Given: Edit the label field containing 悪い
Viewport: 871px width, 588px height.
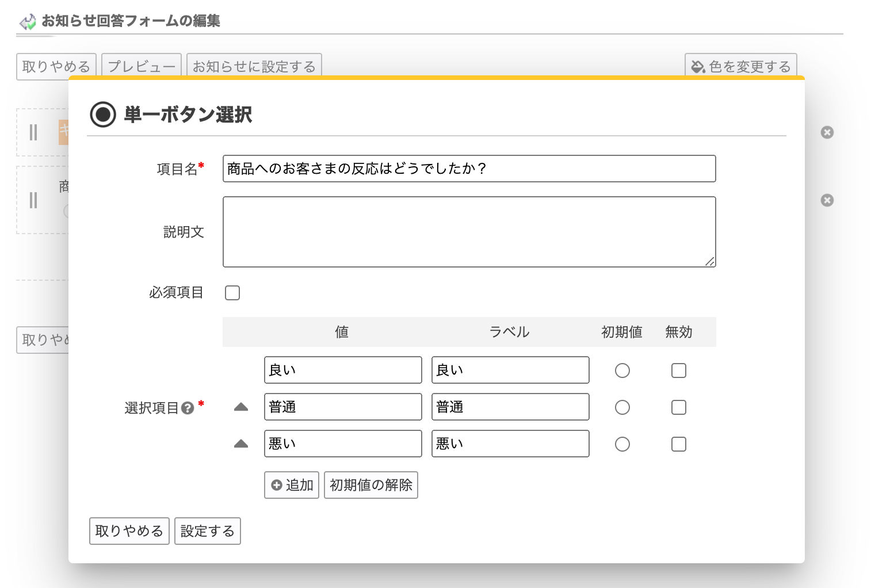Looking at the screenshot, I should (510, 444).
